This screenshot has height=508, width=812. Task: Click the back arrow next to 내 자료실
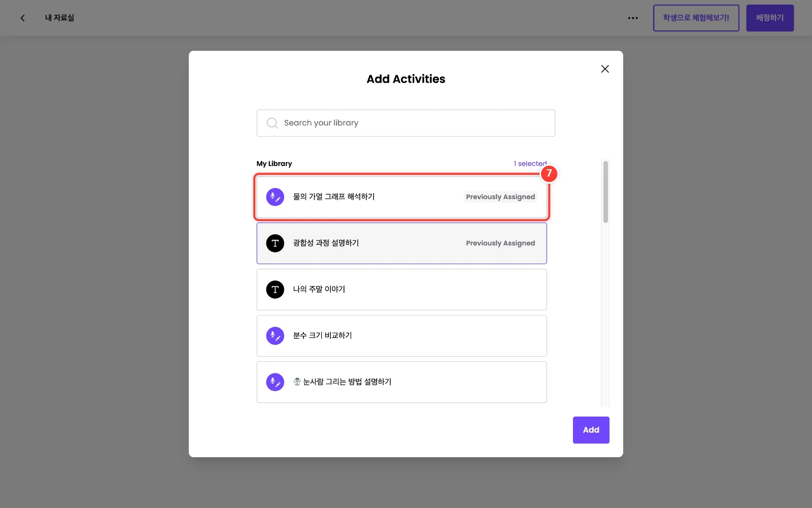click(x=22, y=18)
